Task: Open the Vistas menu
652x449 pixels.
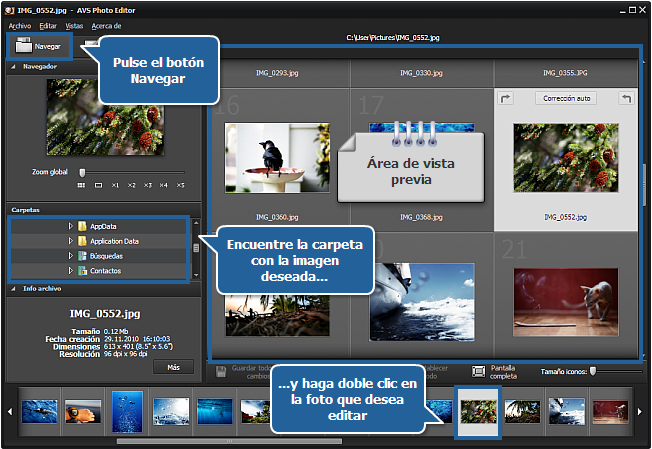Action: (74, 25)
